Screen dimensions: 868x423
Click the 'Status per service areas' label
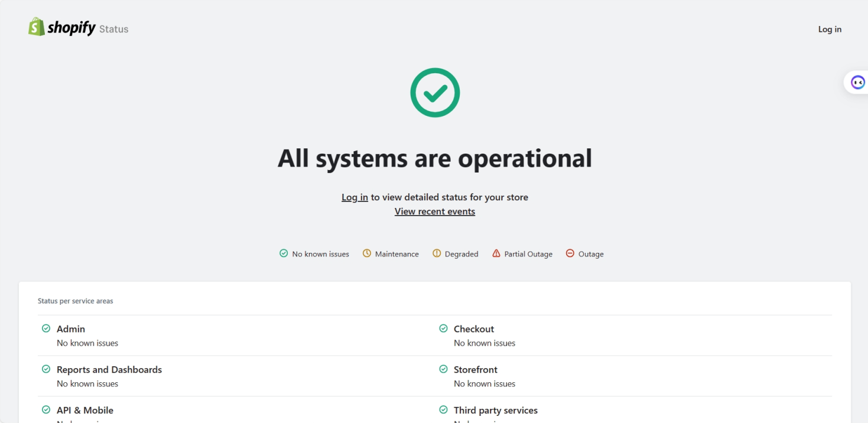click(76, 301)
